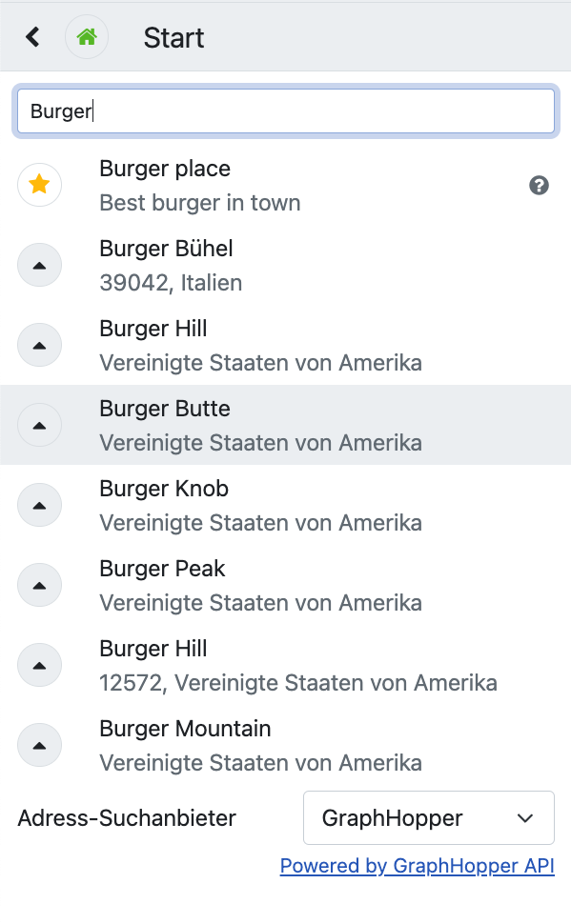Image resolution: width=571 pixels, height=924 pixels.
Task: Select the Burger Mountain search result
Action: click(x=286, y=746)
